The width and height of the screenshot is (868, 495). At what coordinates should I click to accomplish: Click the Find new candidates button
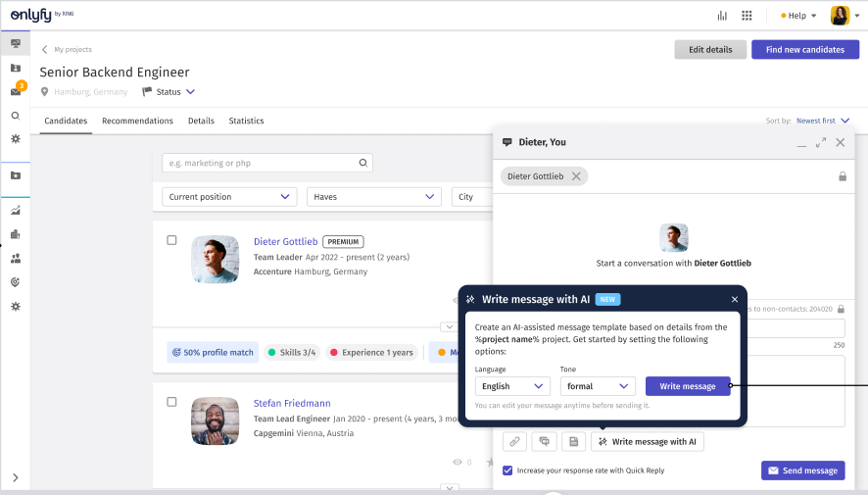point(804,49)
